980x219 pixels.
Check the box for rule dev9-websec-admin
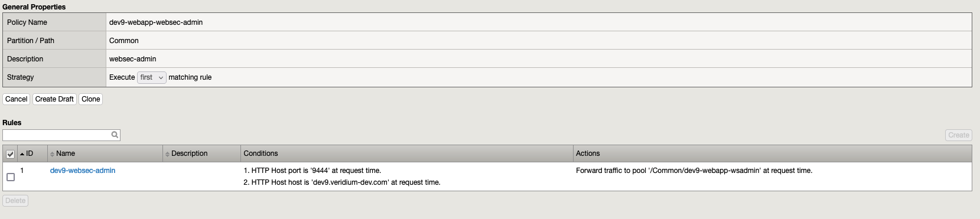(x=11, y=177)
